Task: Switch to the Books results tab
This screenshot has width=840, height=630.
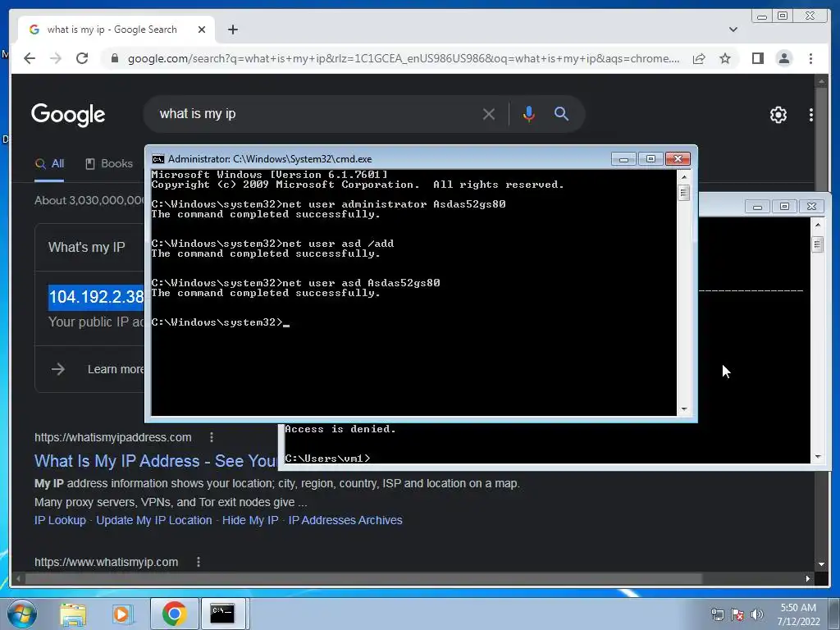Action: (x=109, y=164)
